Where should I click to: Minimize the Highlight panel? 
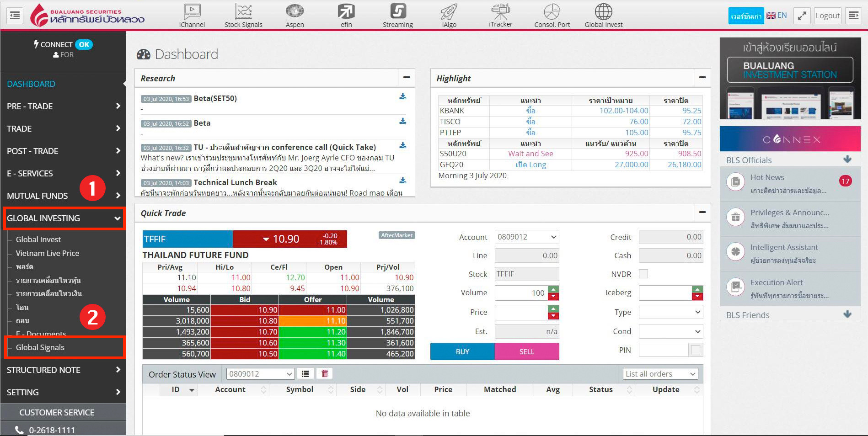pyautogui.click(x=702, y=78)
